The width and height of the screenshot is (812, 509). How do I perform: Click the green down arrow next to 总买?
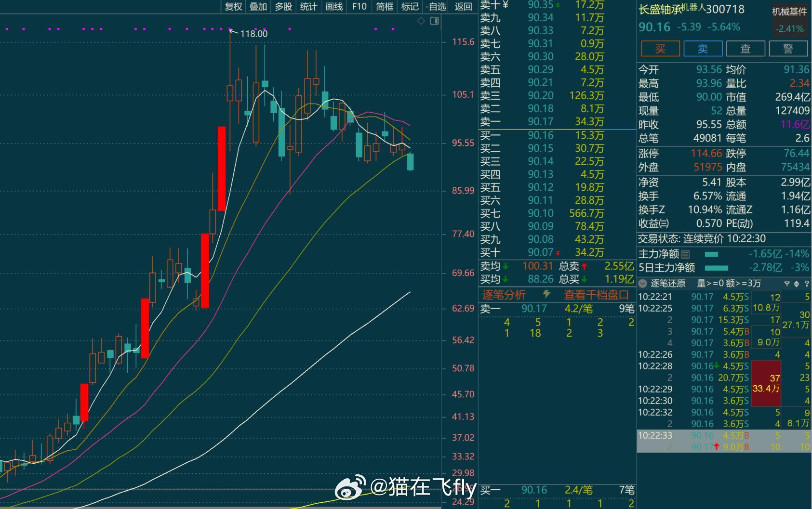[x=585, y=279]
